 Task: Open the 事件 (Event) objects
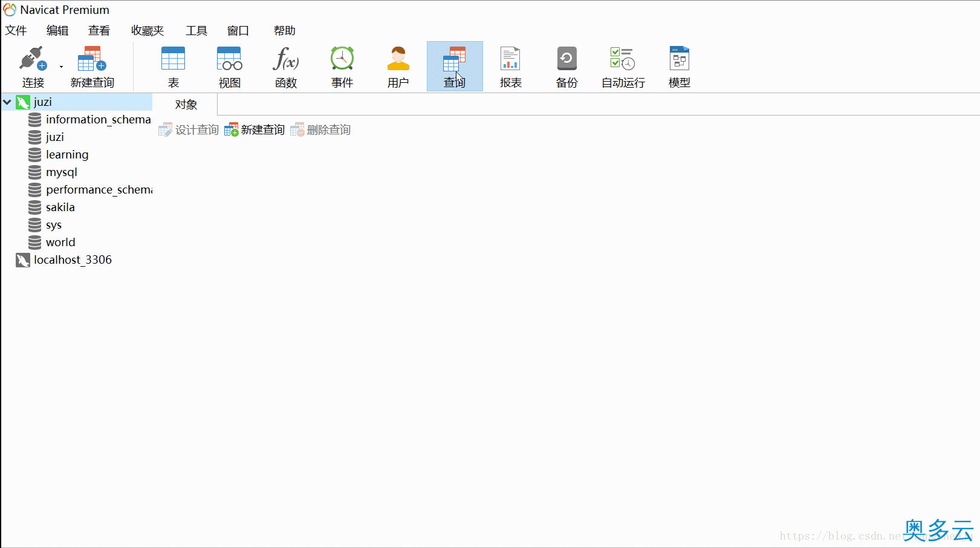pos(342,67)
